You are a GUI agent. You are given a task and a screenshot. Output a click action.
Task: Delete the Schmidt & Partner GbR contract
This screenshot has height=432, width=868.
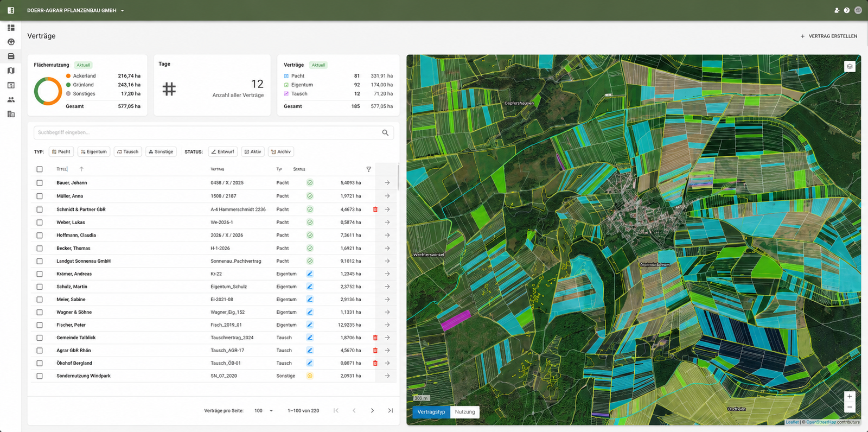tap(375, 209)
